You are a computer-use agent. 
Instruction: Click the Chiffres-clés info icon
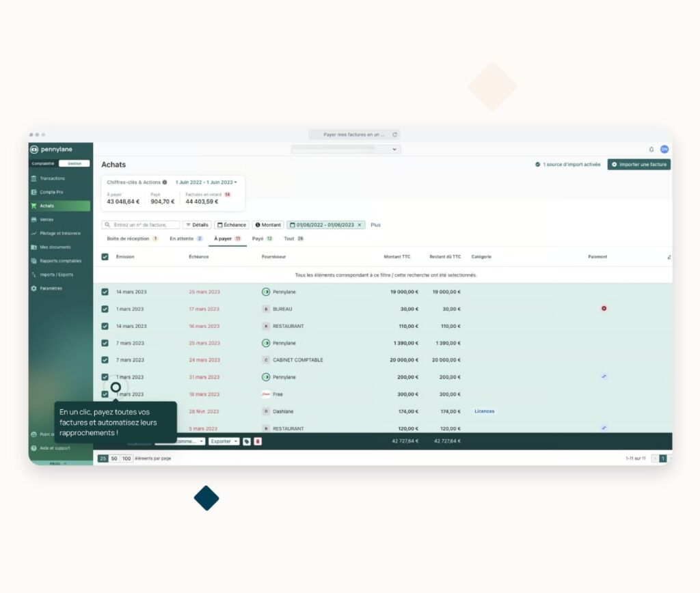pos(165,182)
